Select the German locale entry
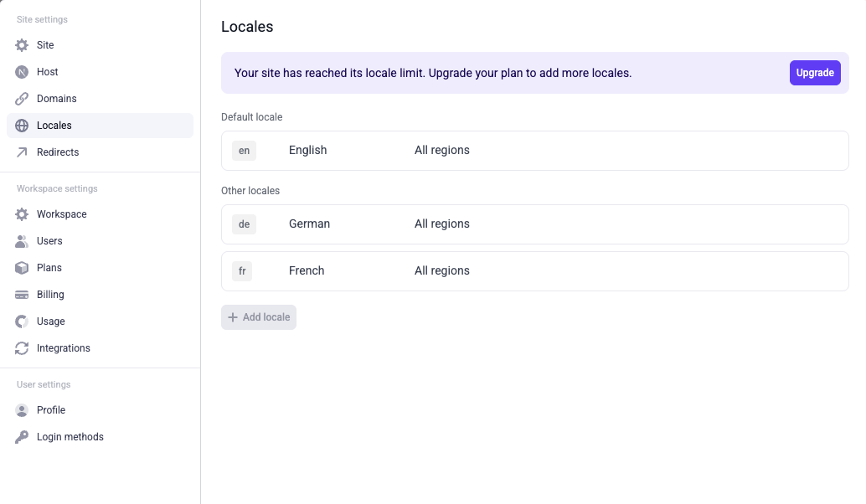This screenshot has height=504, width=866. point(534,224)
